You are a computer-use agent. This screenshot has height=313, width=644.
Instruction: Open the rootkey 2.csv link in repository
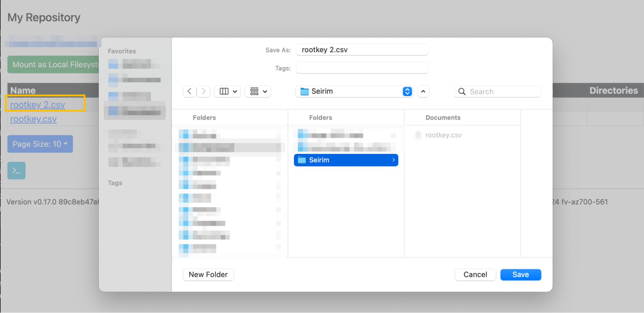[37, 105]
